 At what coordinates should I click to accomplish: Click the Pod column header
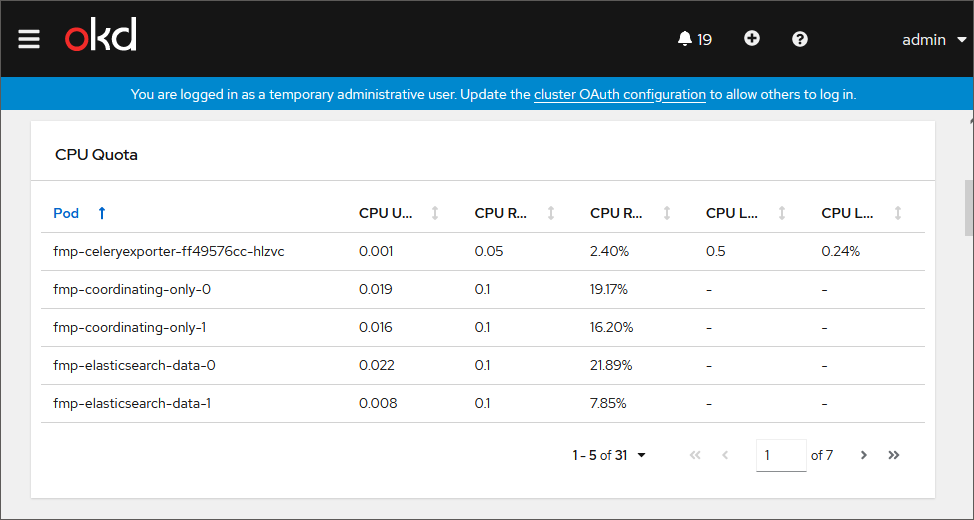click(66, 213)
